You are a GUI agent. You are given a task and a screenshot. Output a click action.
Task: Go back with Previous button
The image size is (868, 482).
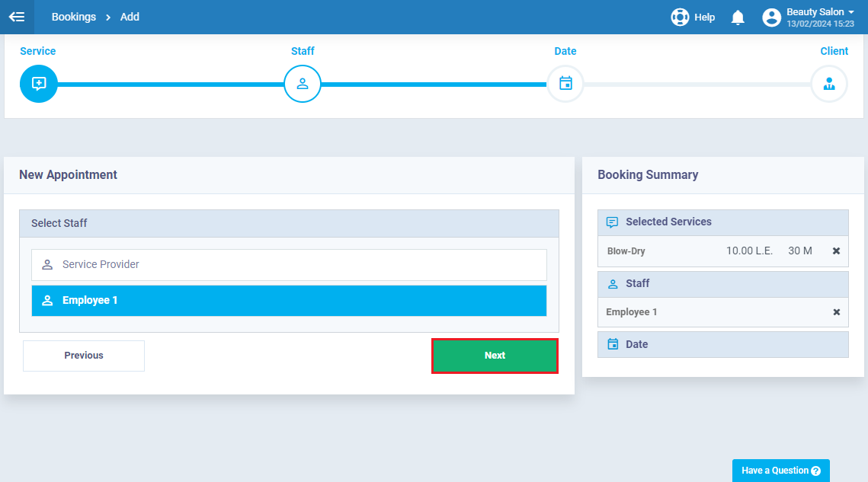pos(84,356)
